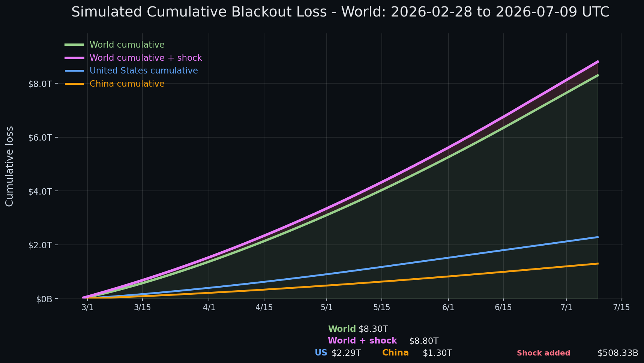This screenshot has height=363, width=644.
Task: Click the 6/15 x-axis date label
Action: [503, 307]
